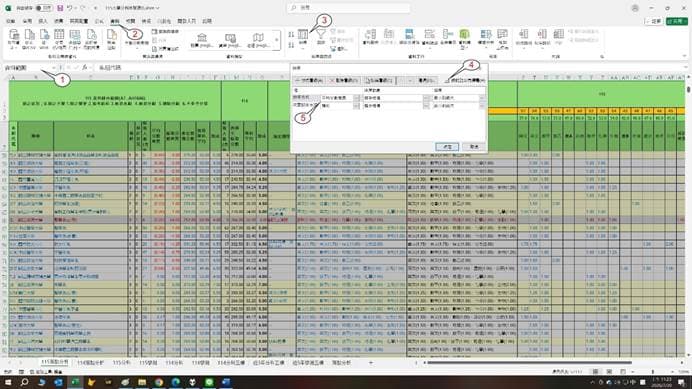Open second sort level column dropdown

[x=357, y=106]
